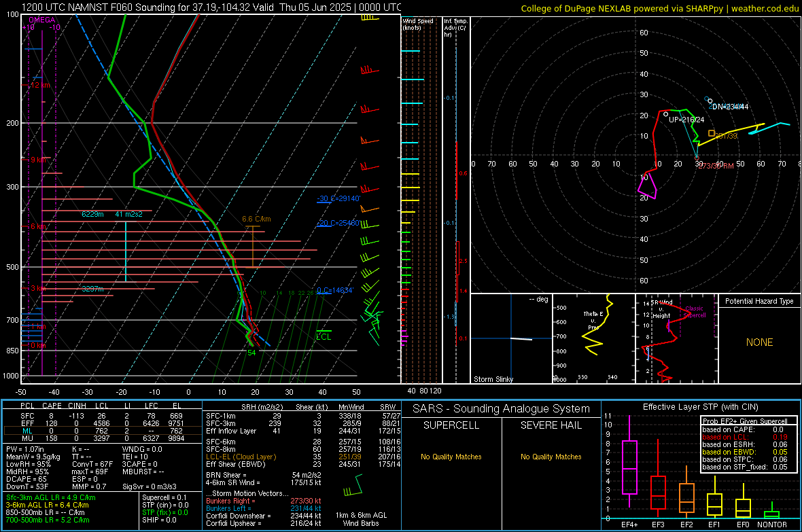
Task: Click the 6229m effective inflow top label
Action: 92,214
